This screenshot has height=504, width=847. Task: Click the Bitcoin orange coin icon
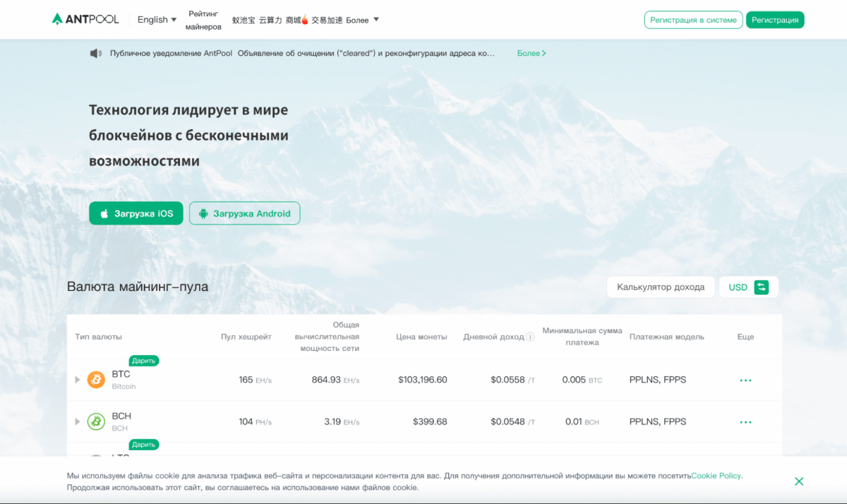(96, 380)
